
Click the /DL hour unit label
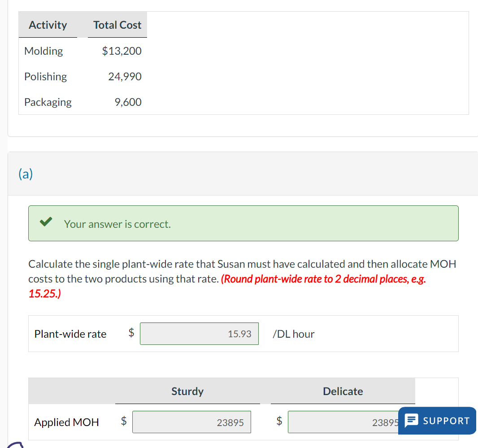(x=293, y=334)
